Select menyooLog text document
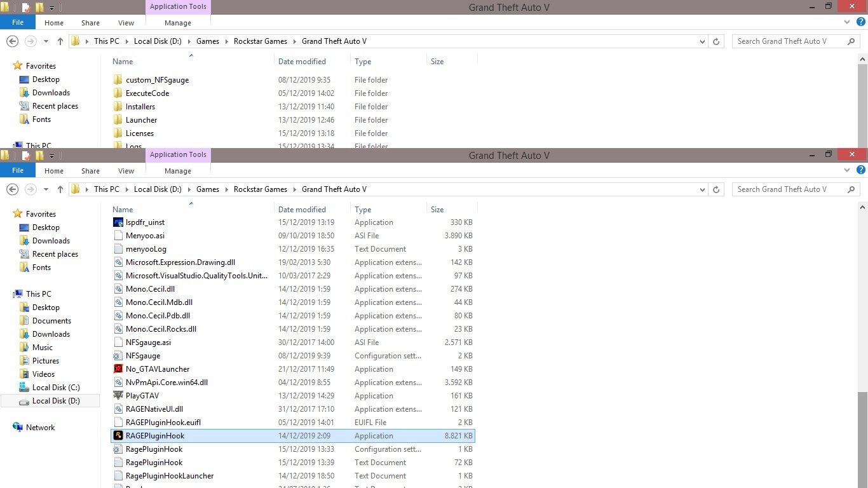Image resolution: width=868 pixels, height=488 pixels. 292,249
